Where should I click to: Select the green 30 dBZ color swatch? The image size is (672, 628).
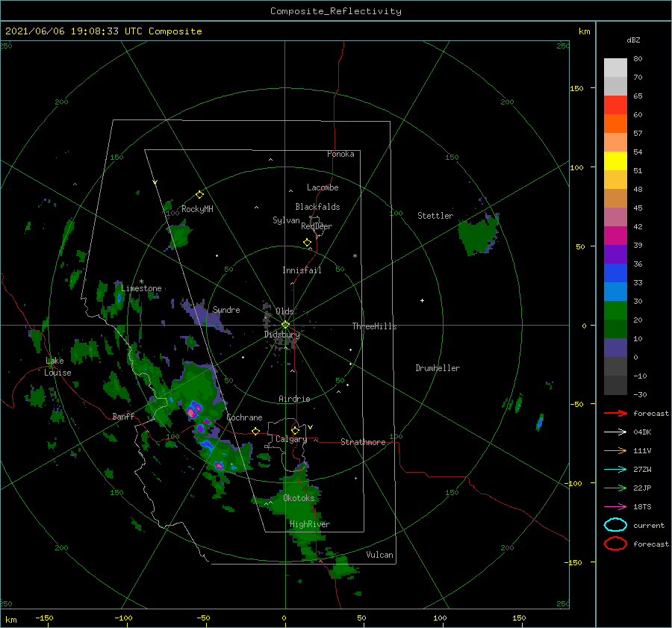(615, 310)
